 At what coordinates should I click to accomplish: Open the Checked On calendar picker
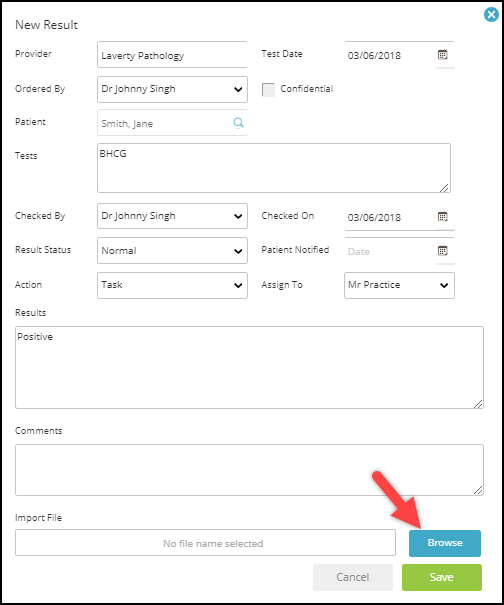click(x=443, y=216)
